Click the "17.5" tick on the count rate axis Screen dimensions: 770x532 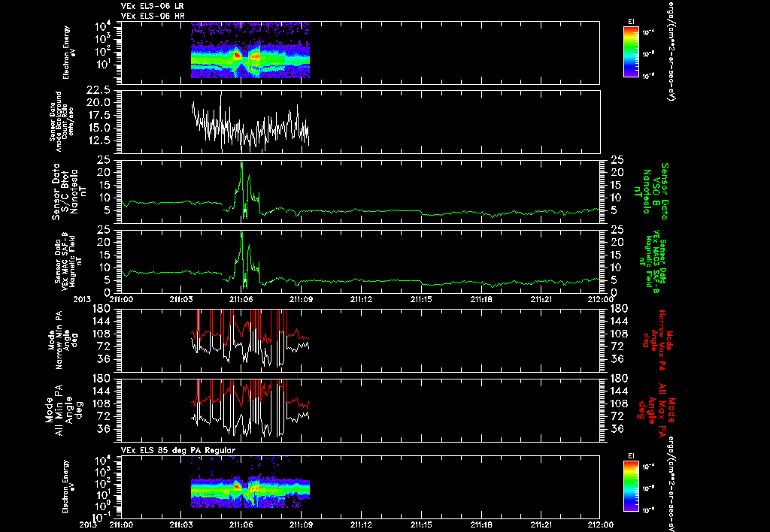[99, 115]
